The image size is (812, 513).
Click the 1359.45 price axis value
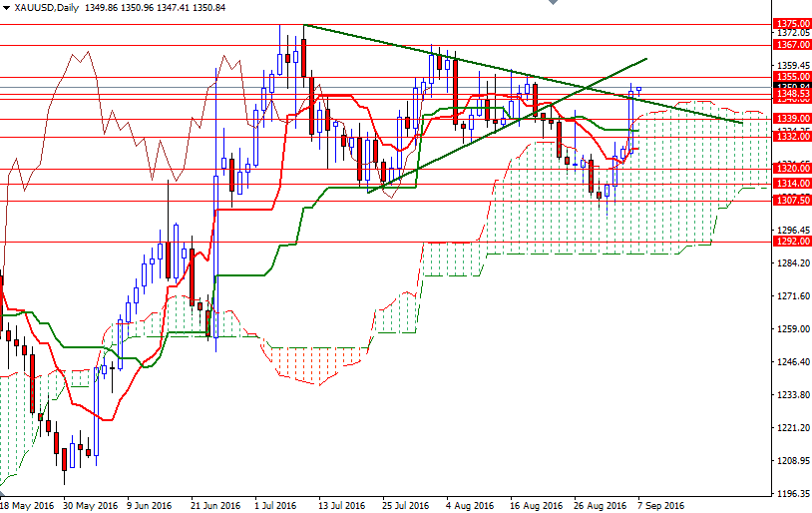coord(793,65)
